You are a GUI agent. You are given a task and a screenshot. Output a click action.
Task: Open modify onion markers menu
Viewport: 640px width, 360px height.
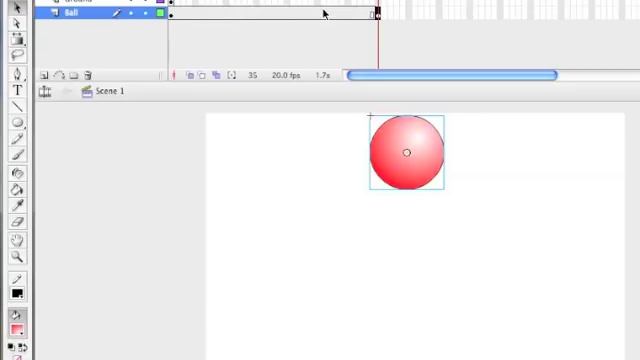click(x=231, y=75)
